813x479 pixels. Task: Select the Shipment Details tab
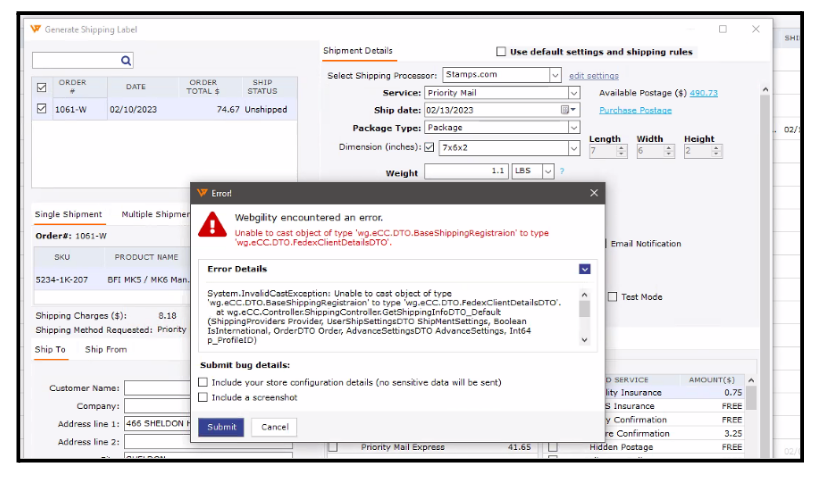(x=358, y=51)
